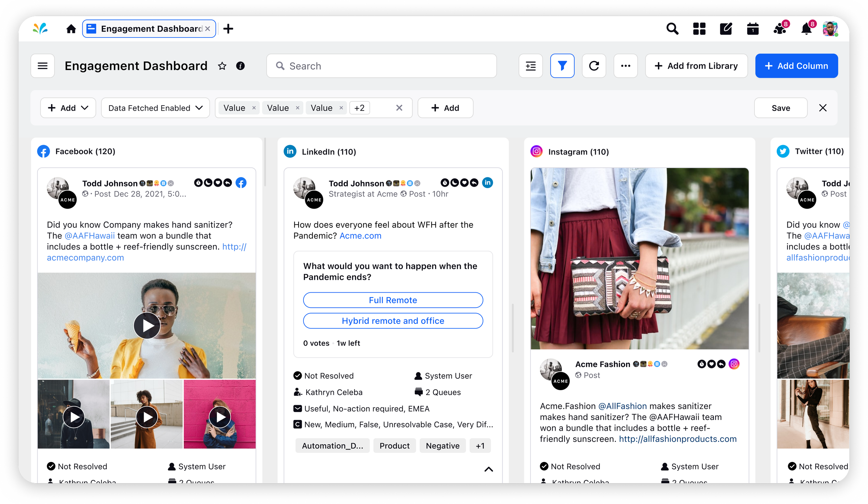Click into the dashboard Search field
Screen dimensions: 868x504
pos(382,66)
